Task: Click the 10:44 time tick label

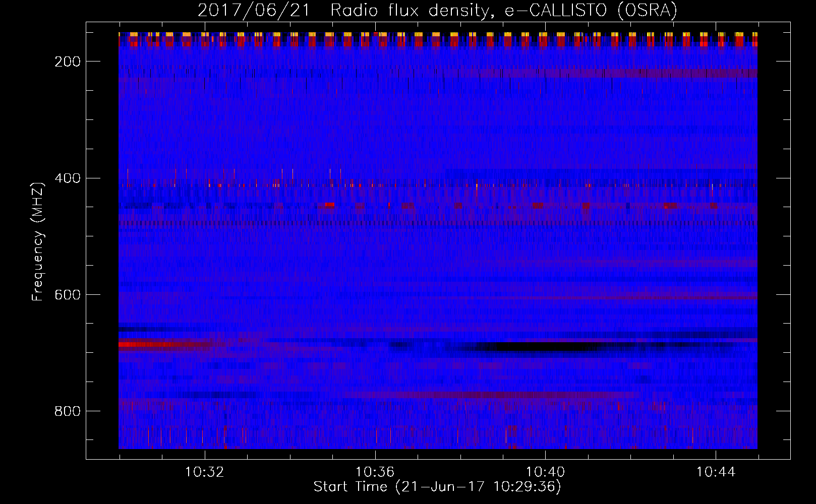Action: (716, 472)
